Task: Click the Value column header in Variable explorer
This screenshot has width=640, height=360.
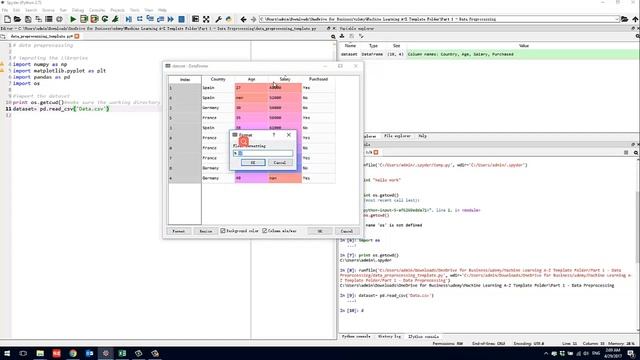Action: 524,46
